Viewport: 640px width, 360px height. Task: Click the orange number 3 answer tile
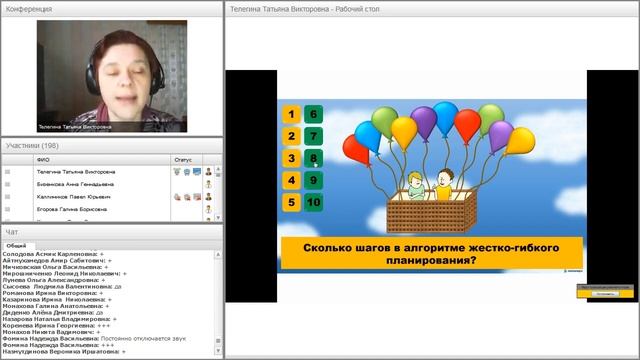(x=291, y=158)
